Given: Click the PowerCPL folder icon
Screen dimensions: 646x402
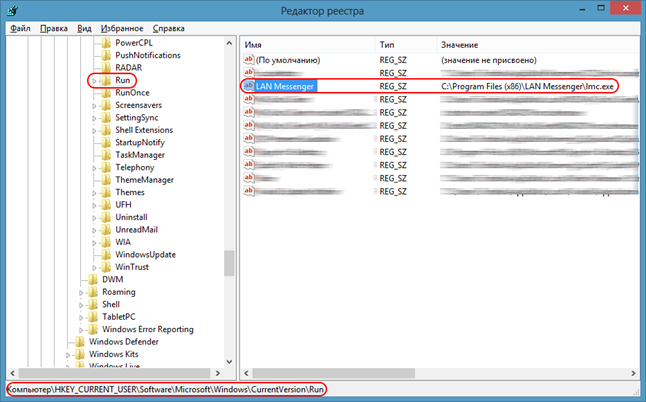Looking at the screenshot, I should coord(106,43).
